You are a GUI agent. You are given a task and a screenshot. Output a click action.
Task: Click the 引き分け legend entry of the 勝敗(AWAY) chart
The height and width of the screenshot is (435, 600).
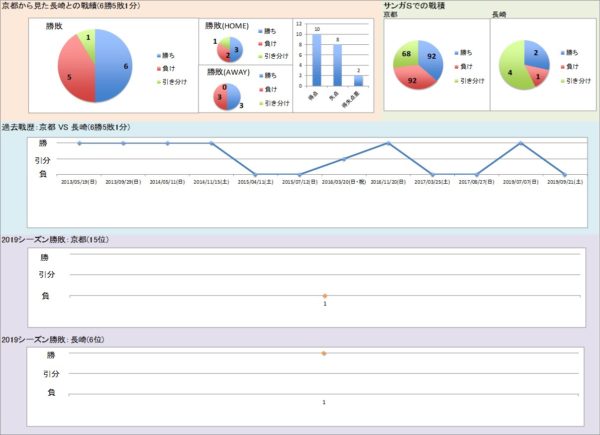click(274, 103)
